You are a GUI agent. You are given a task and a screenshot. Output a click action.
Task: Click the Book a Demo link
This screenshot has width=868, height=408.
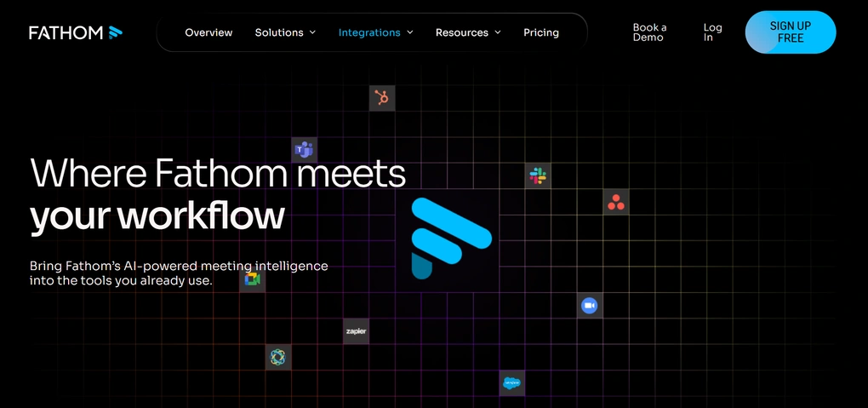pyautogui.click(x=649, y=32)
